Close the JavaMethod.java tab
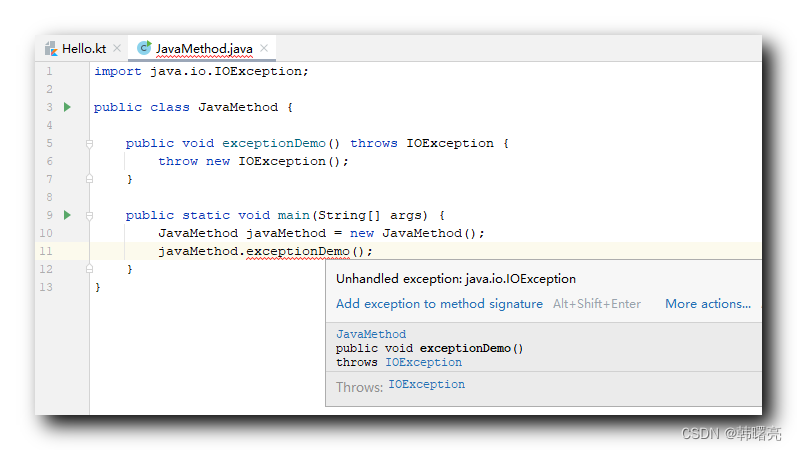 pyautogui.click(x=264, y=48)
